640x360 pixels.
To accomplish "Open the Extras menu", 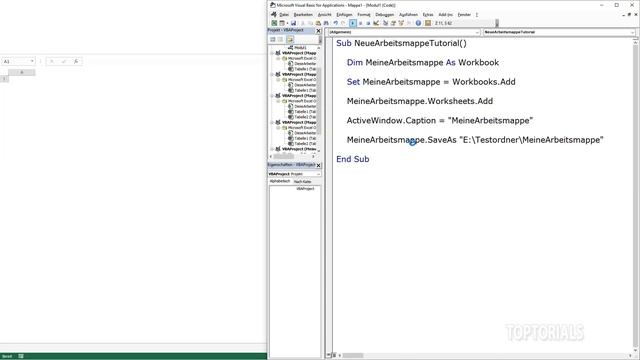I will pyautogui.click(x=428, y=15).
